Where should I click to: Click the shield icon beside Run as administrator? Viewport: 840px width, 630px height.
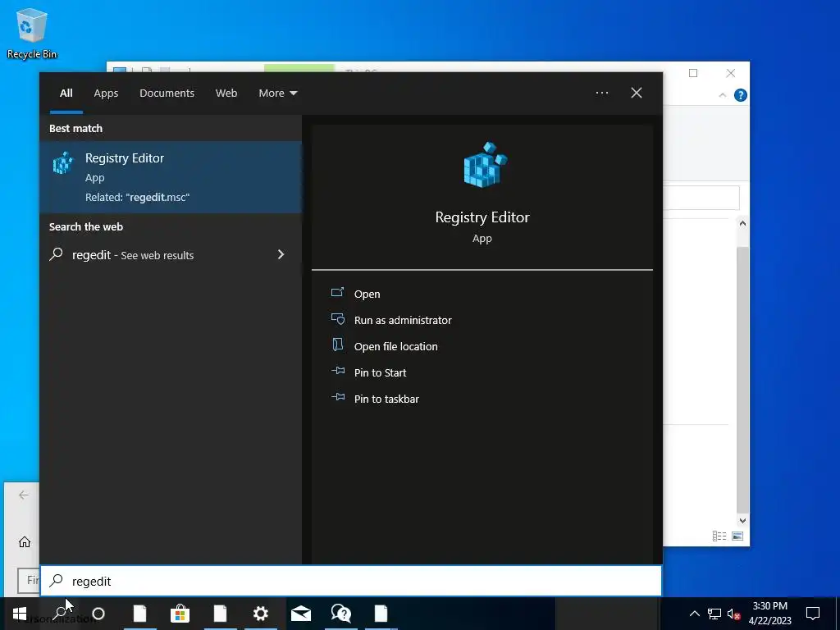[337, 319]
